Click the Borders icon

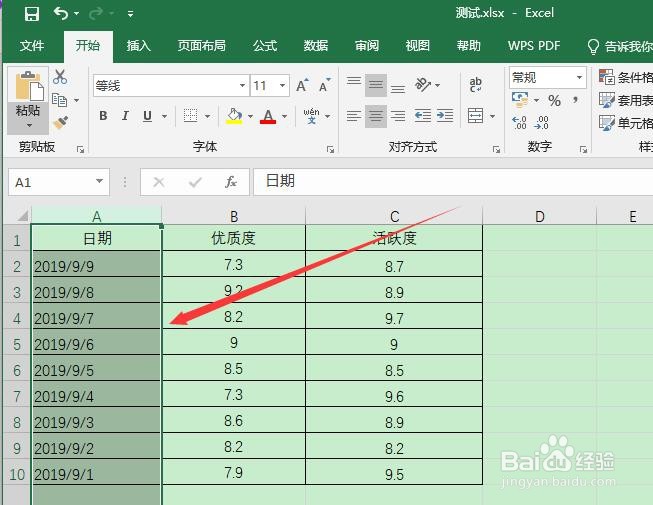190,116
